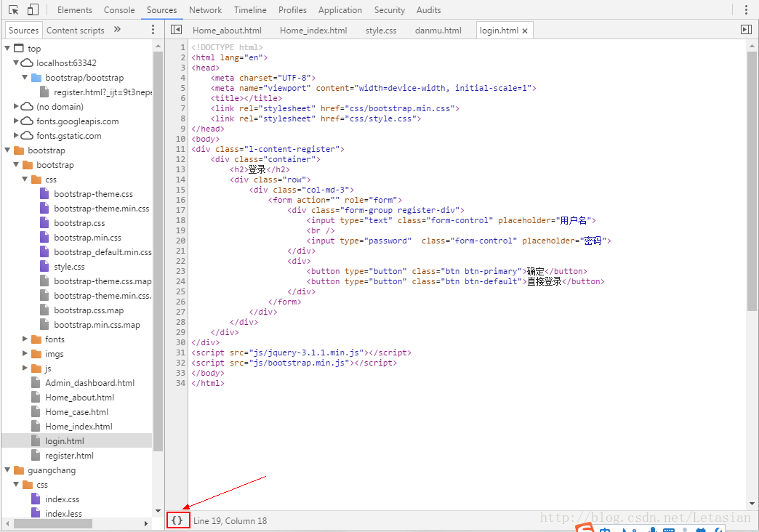Click line number 19 in gutter
The image size is (759, 532).
[x=180, y=230]
